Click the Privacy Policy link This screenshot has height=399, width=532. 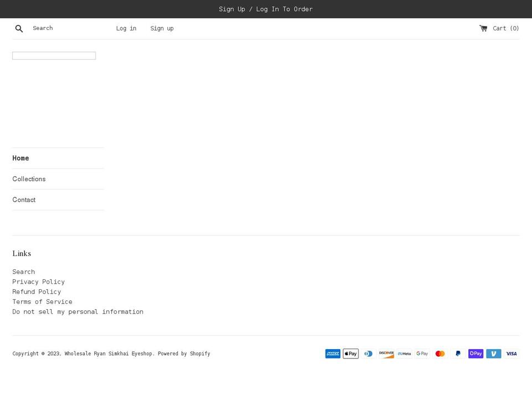38,282
